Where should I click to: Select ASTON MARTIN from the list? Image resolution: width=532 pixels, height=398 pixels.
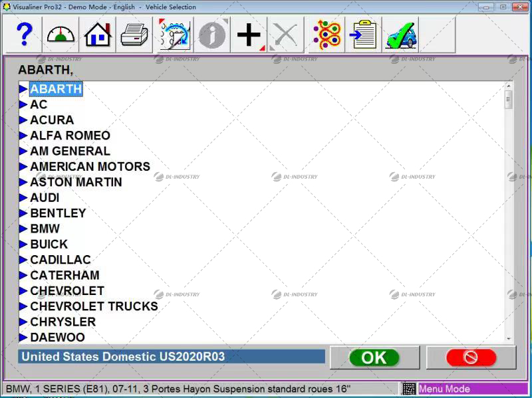[x=75, y=182]
